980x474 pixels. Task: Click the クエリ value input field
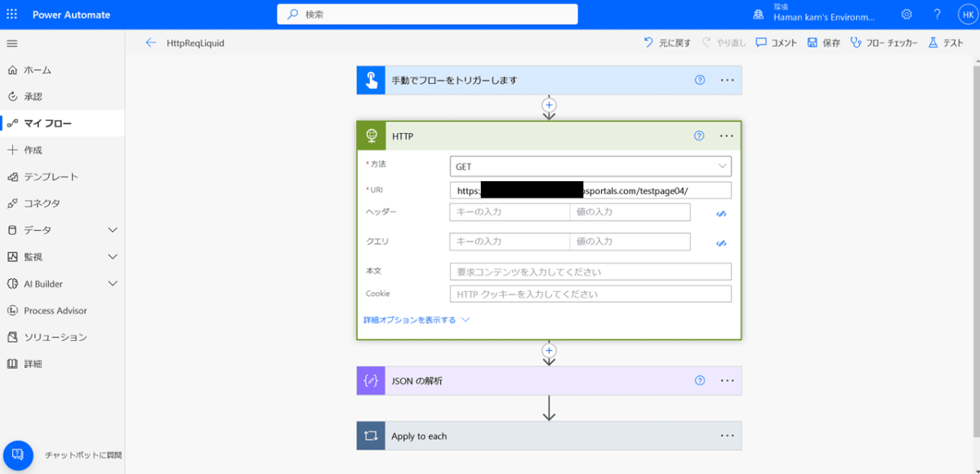[630, 241]
